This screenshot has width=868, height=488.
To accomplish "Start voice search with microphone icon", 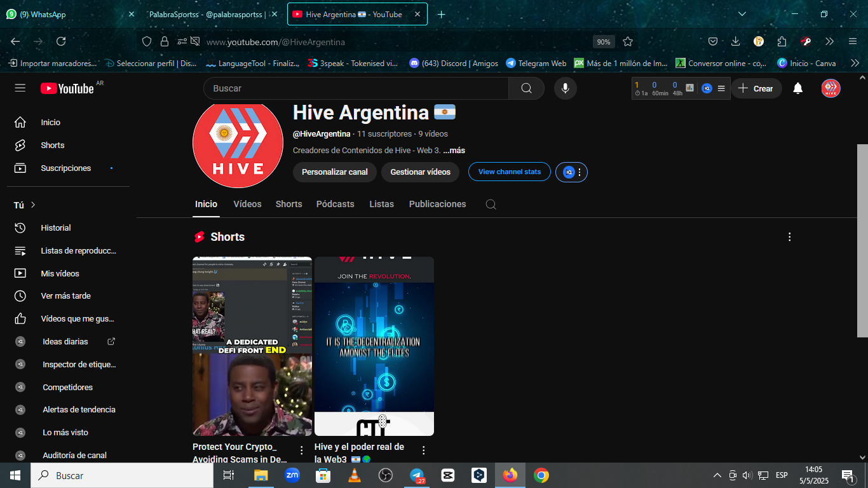I will (565, 88).
